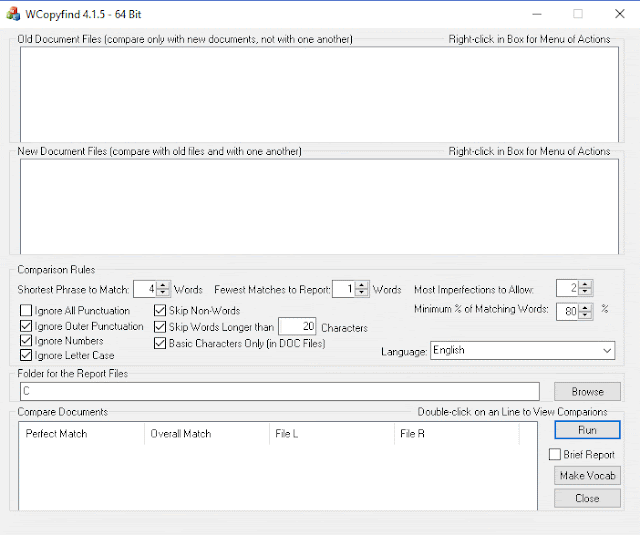Open the Language dropdown list

pos(607,351)
